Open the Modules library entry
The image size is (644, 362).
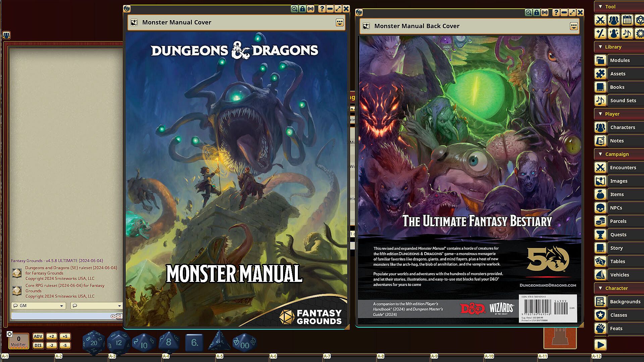tap(620, 60)
